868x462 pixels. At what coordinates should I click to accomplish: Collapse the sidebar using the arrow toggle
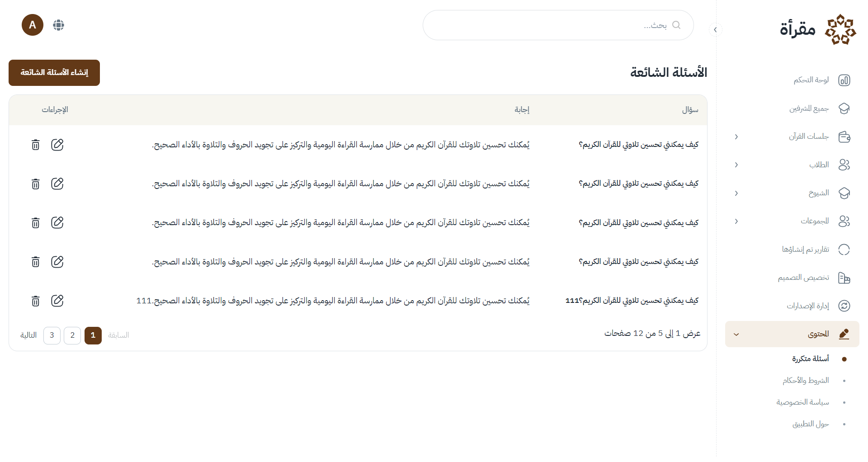tap(715, 30)
